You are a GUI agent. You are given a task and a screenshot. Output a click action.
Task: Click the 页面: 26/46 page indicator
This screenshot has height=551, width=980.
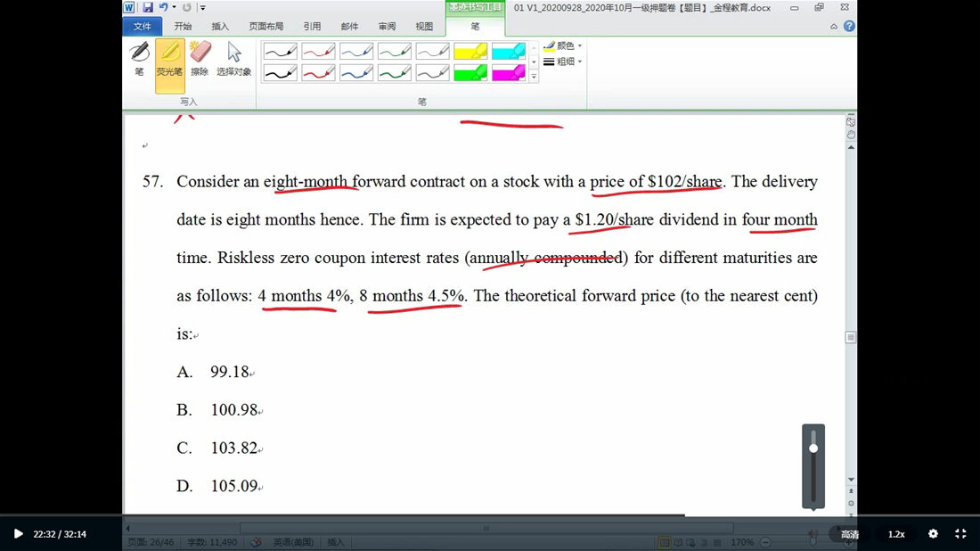151,542
